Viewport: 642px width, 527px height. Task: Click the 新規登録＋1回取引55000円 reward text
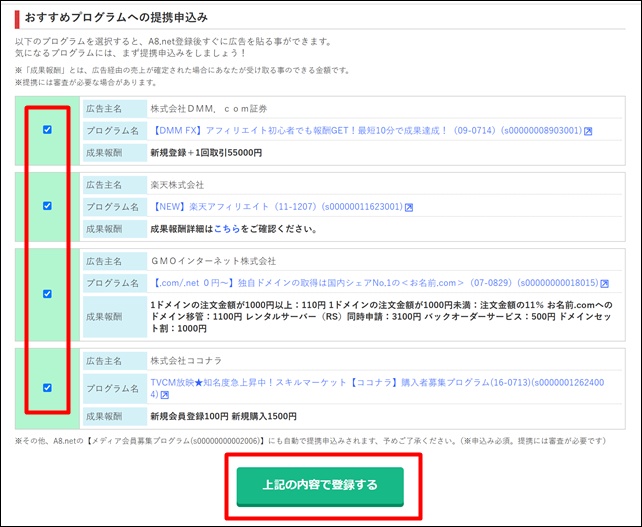[206, 152]
